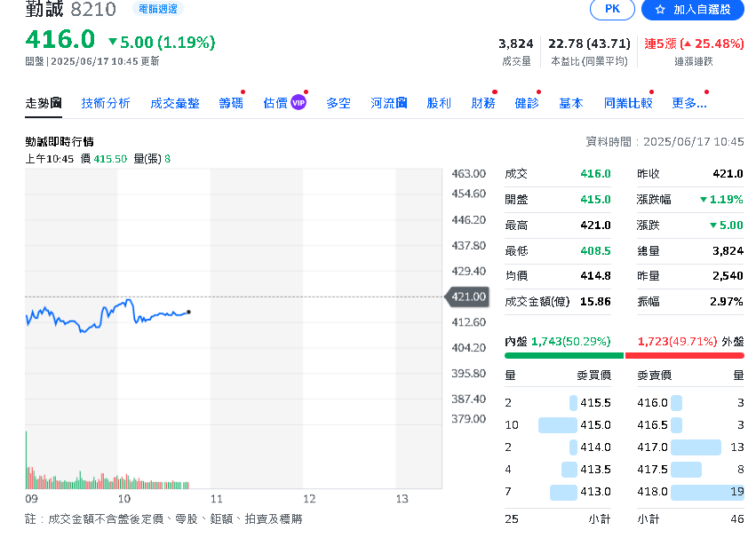
Task: Click the 電腦週邊 industry tag
Action: [x=158, y=9]
